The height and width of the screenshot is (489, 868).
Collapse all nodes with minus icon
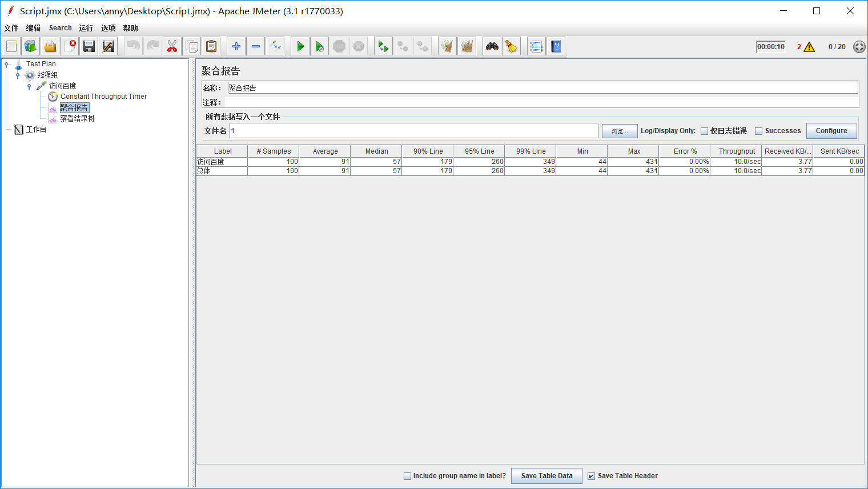pos(255,46)
